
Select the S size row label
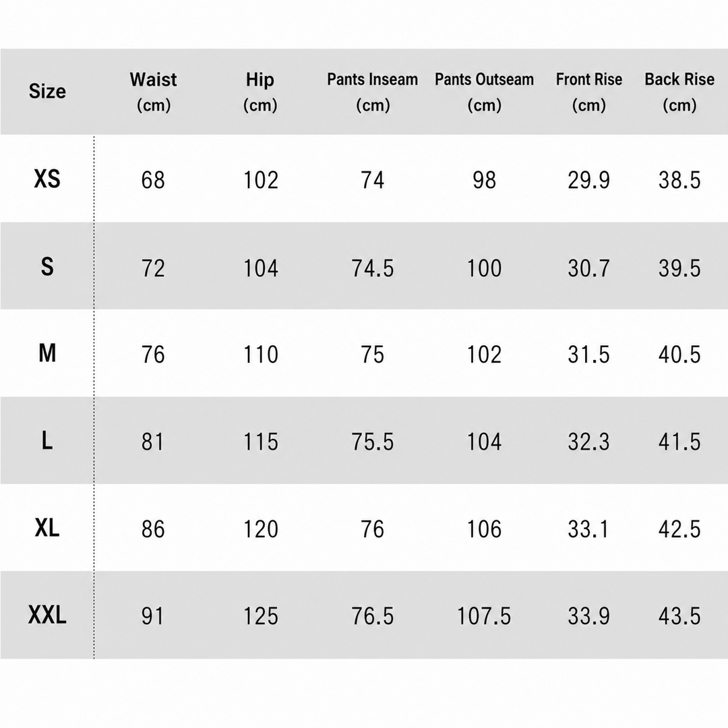pos(47,266)
